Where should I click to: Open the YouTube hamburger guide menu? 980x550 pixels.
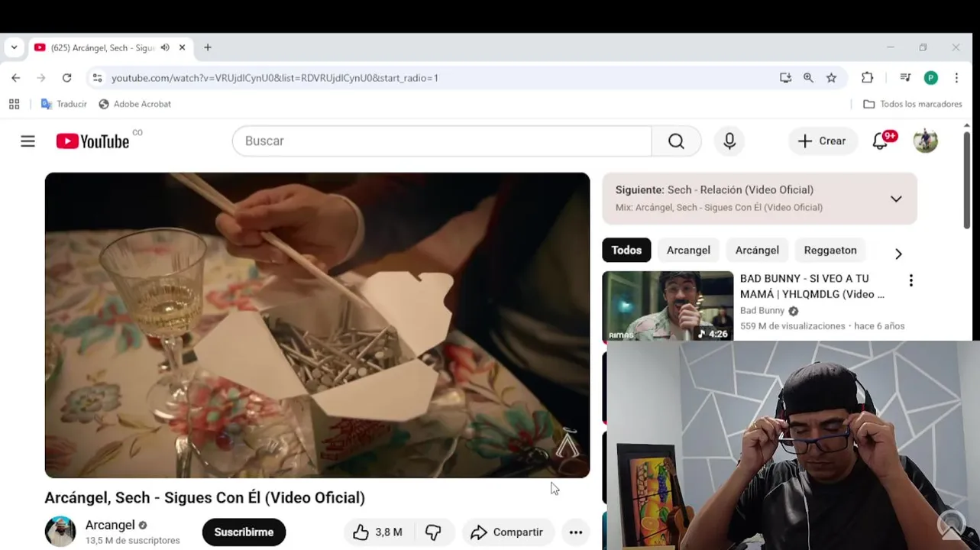tap(27, 141)
